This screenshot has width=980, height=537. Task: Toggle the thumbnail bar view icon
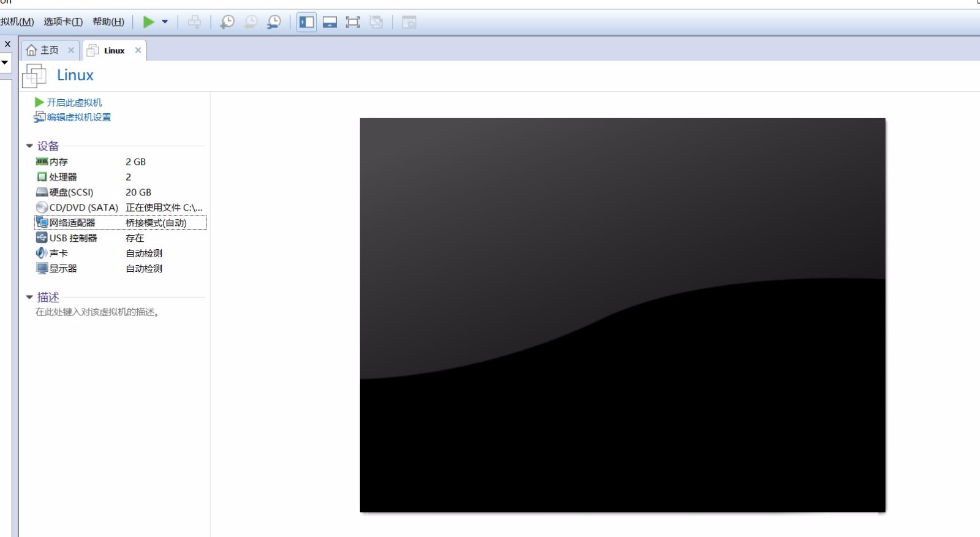point(330,22)
